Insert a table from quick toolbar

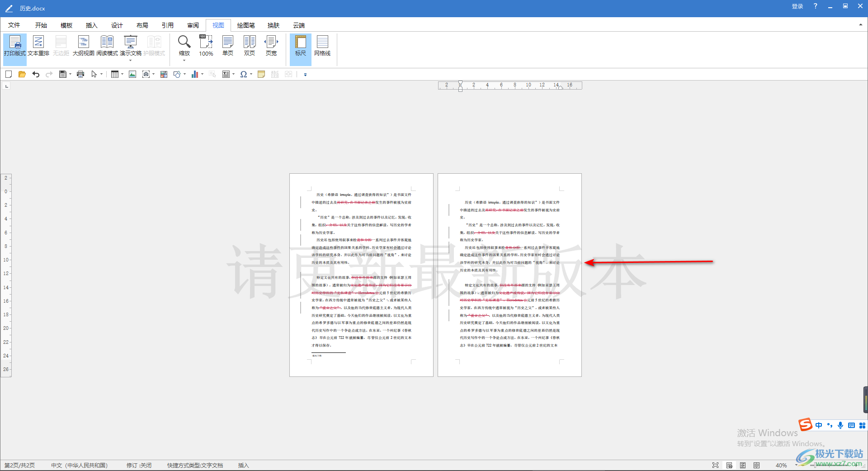coord(115,74)
